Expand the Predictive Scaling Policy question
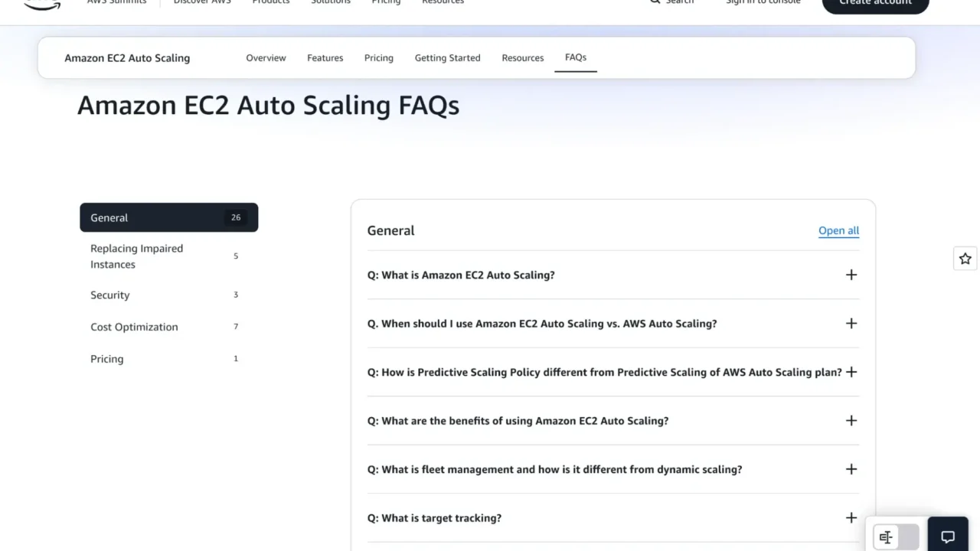 point(613,372)
